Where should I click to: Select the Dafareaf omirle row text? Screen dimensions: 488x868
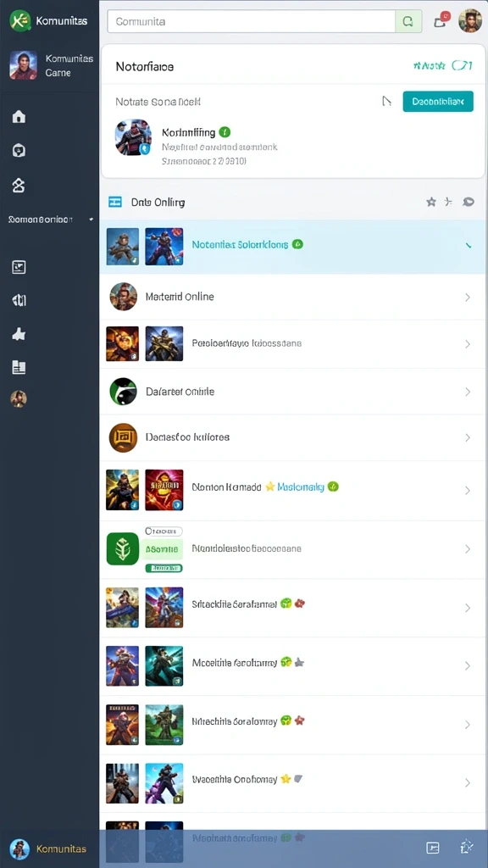[180, 392]
